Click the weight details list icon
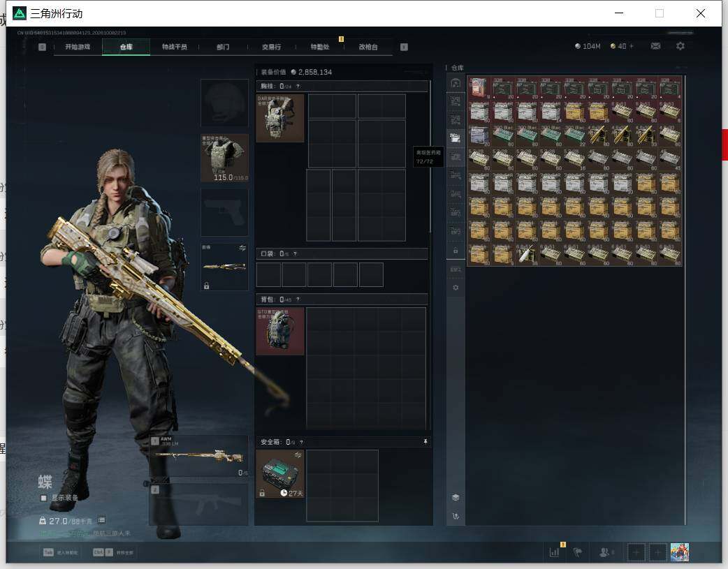Image resolution: width=728 pixels, height=569 pixels. (x=102, y=520)
